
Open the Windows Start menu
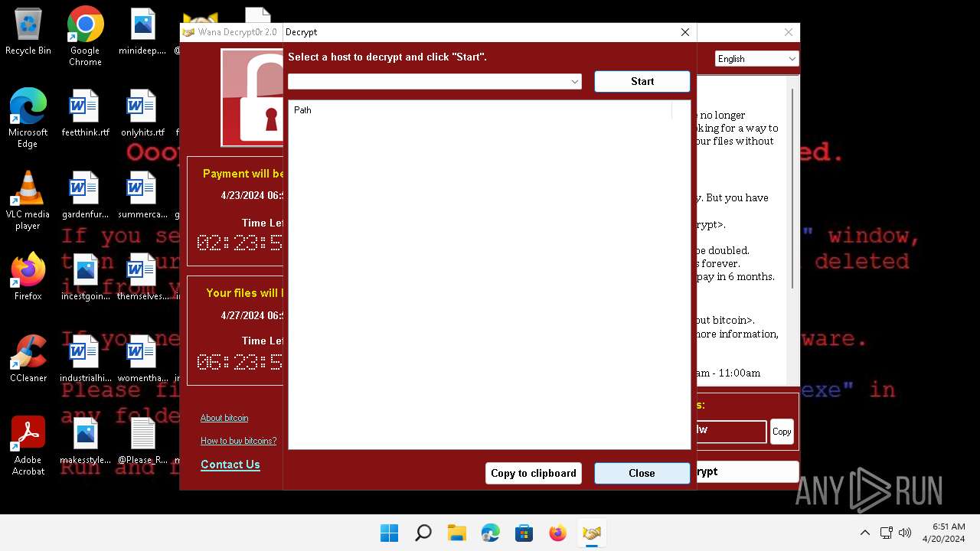(x=389, y=533)
